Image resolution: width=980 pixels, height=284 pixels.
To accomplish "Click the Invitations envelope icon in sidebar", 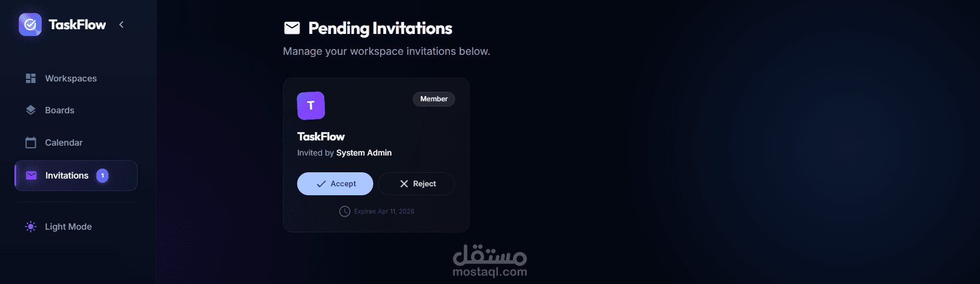I will pyautogui.click(x=31, y=175).
